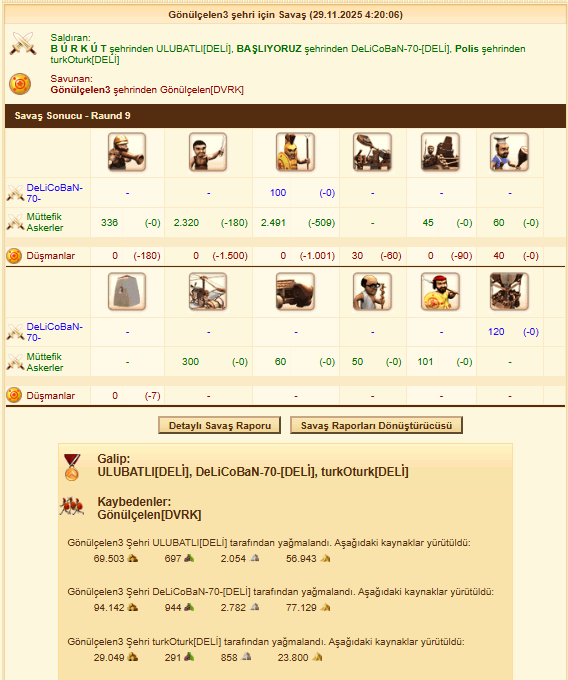Click the B Ü R K Ü T city name
The image size is (568, 680).
tap(78, 49)
